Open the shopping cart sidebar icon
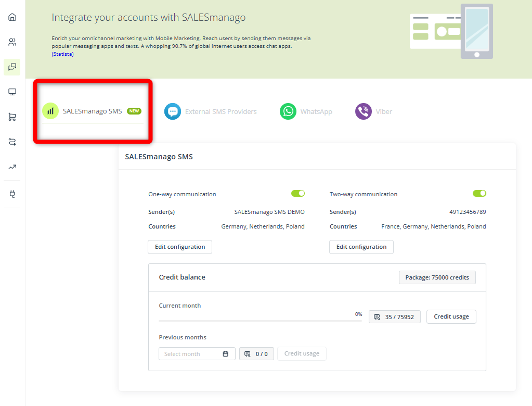 coord(12,117)
